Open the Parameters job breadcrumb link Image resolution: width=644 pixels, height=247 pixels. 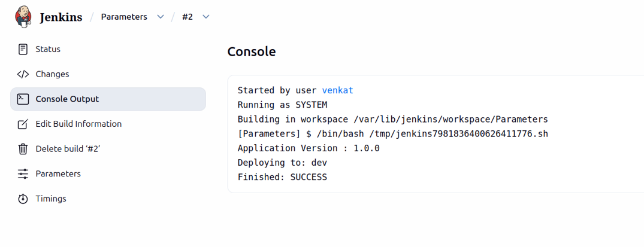click(x=124, y=17)
